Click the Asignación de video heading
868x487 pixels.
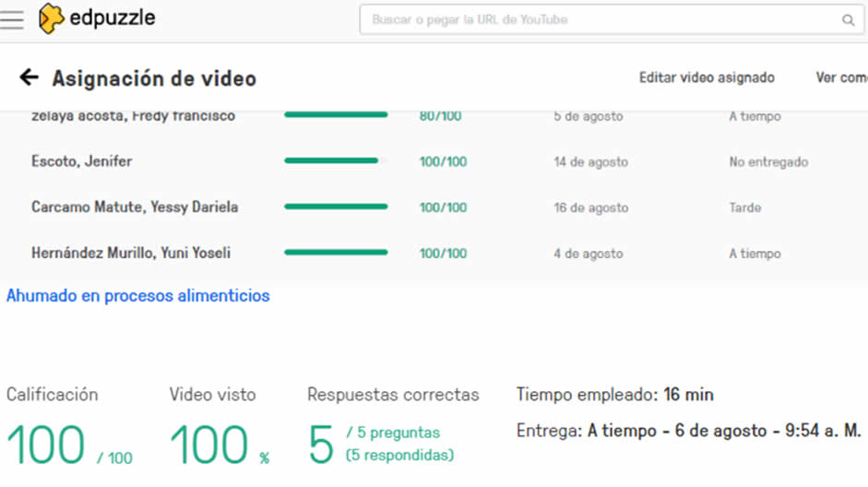(154, 78)
